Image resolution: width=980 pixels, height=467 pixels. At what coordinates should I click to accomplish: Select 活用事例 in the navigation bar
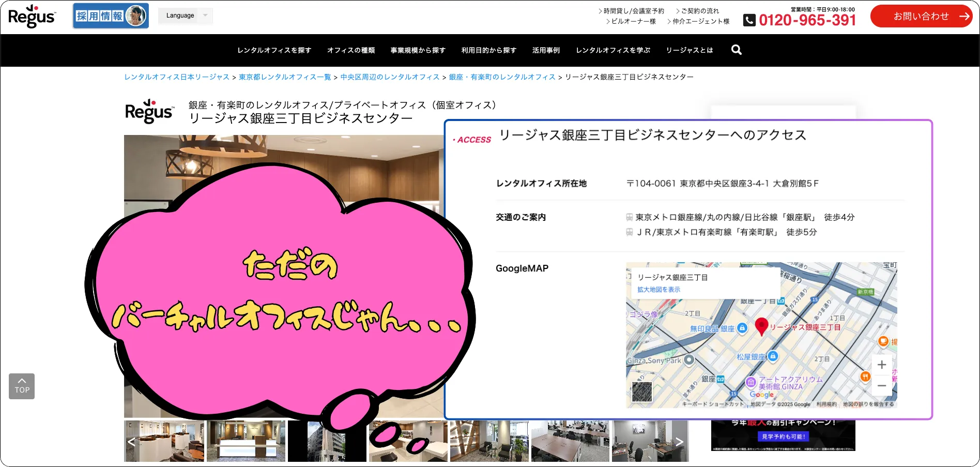[x=546, y=50]
